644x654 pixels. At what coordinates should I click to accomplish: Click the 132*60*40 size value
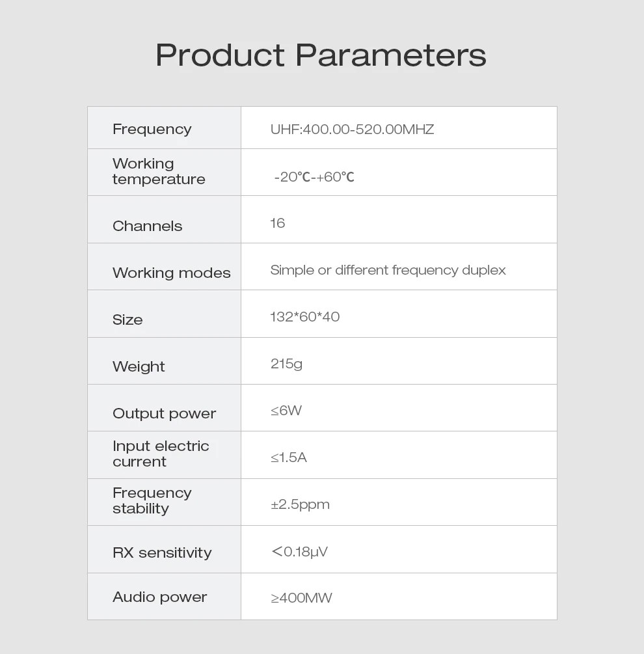tap(305, 317)
